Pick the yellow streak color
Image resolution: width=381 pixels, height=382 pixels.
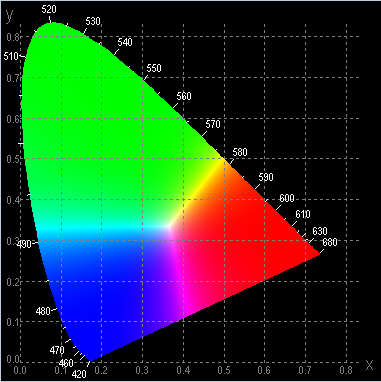pyautogui.click(x=200, y=187)
